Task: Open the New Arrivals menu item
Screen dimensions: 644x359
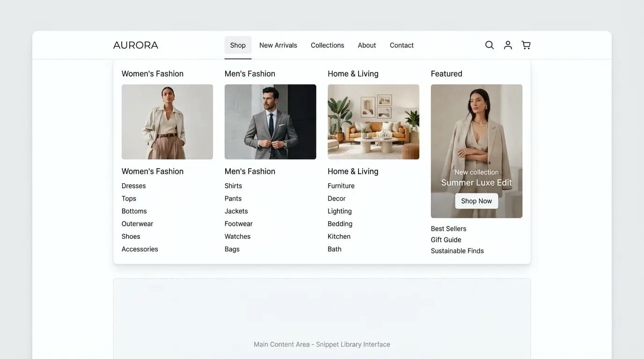Action: (278, 45)
